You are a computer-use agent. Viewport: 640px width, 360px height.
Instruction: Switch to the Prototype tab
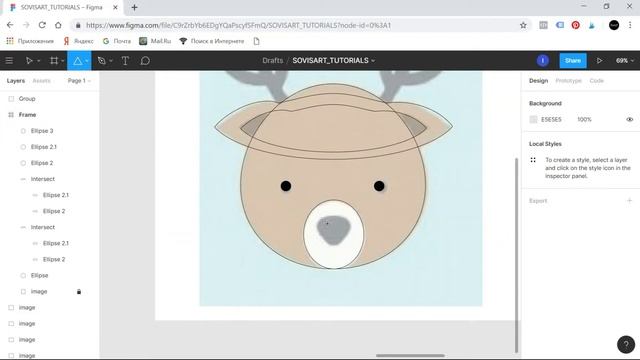click(568, 81)
